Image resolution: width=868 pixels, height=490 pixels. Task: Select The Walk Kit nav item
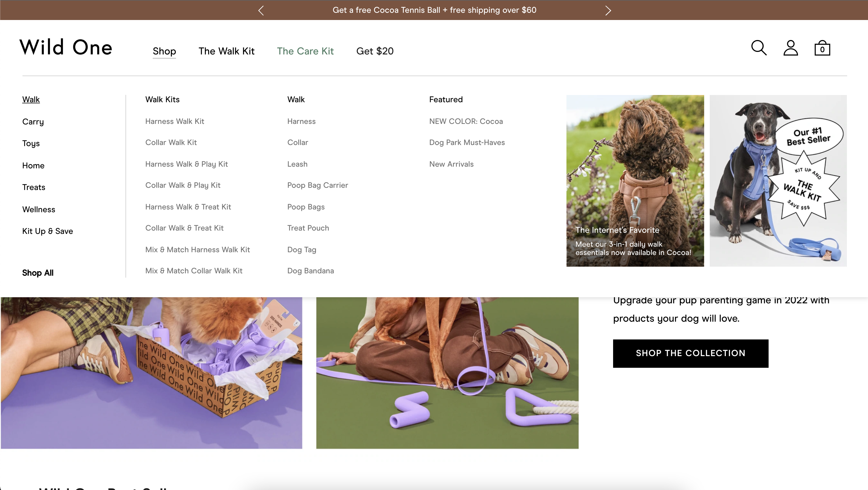point(226,51)
